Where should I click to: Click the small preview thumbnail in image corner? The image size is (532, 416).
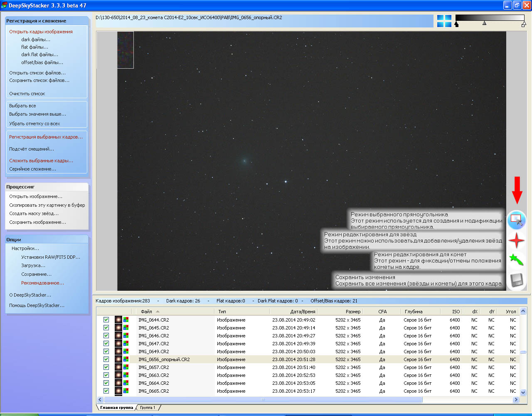pyautogui.click(x=126, y=50)
